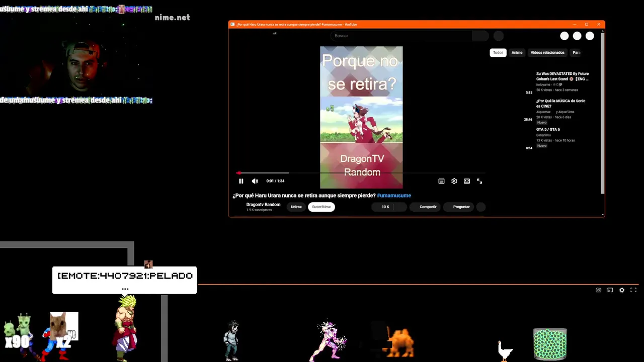Click the trash can filled with green items
Image resolution: width=644 pixels, height=362 pixels.
(x=550, y=344)
